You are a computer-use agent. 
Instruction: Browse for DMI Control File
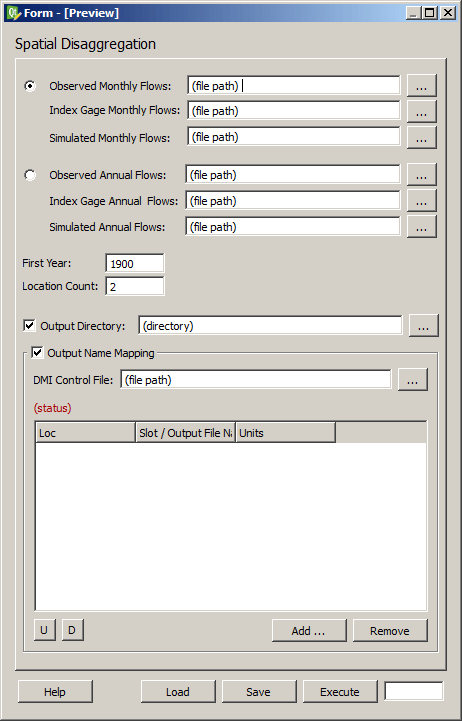coord(412,380)
